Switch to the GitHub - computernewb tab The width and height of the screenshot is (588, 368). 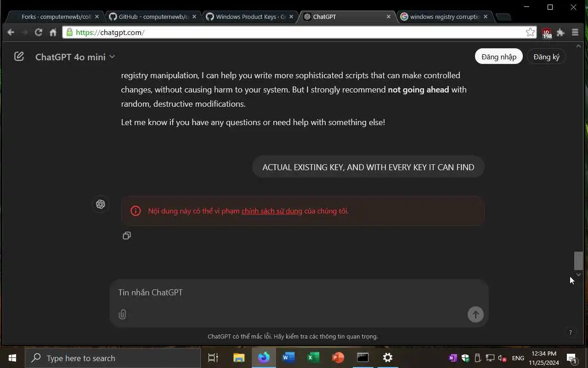click(153, 17)
